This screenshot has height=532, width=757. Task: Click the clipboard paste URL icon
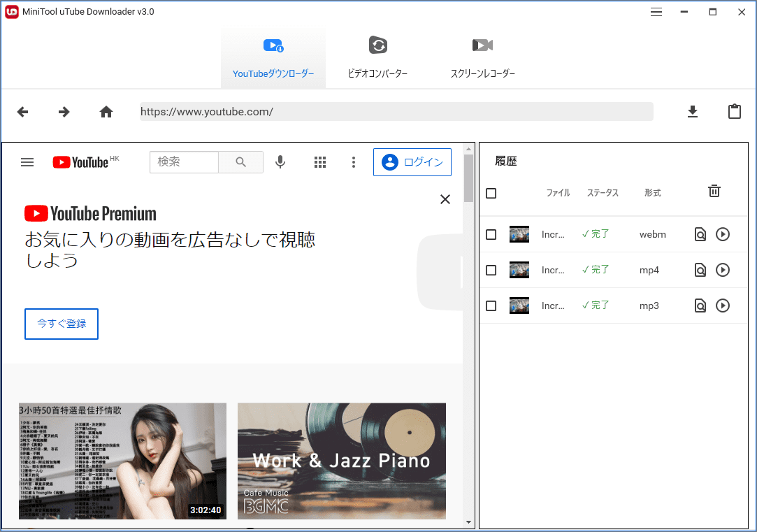tap(735, 112)
